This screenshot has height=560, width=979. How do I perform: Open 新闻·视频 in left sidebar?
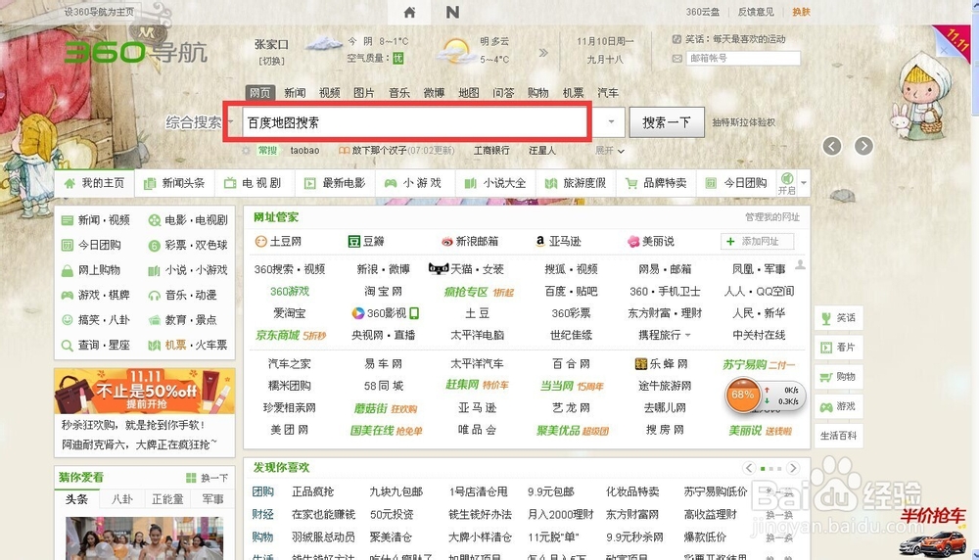coord(96,219)
